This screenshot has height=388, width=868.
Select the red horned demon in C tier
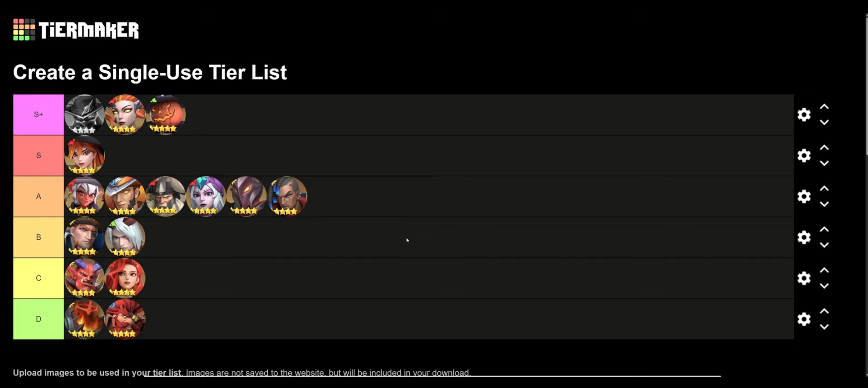[84, 278]
